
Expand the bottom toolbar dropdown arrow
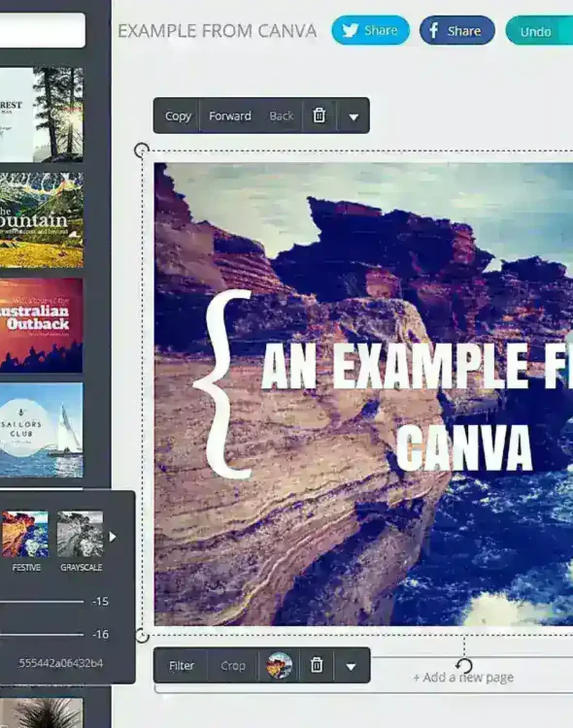352,666
